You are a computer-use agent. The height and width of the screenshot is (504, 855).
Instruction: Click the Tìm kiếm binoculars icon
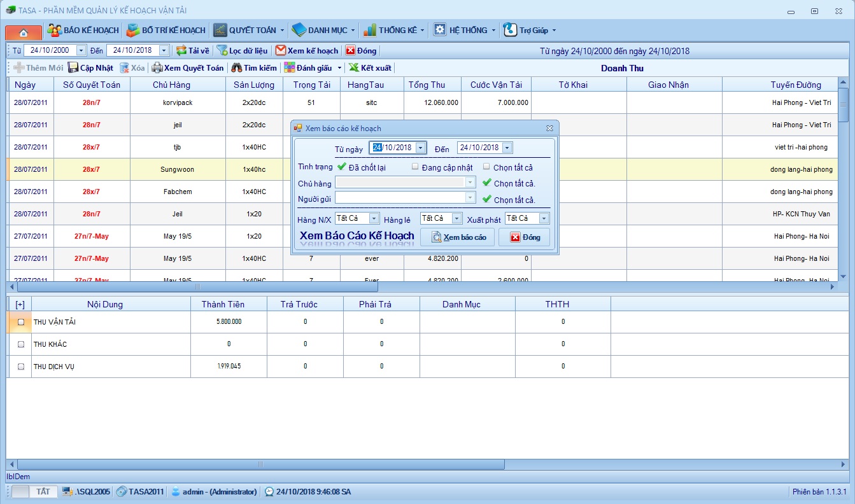point(236,68)
